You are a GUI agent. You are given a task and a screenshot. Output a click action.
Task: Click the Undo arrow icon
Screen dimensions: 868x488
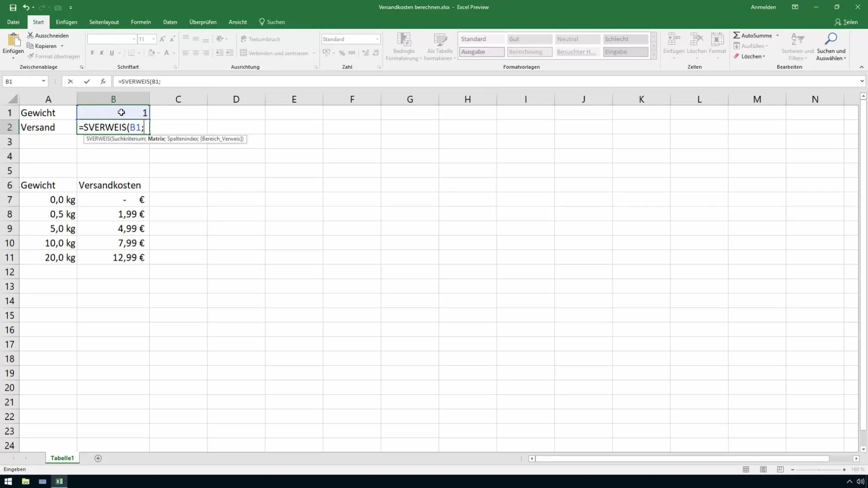pyautogui.click(x=26, y=7)
